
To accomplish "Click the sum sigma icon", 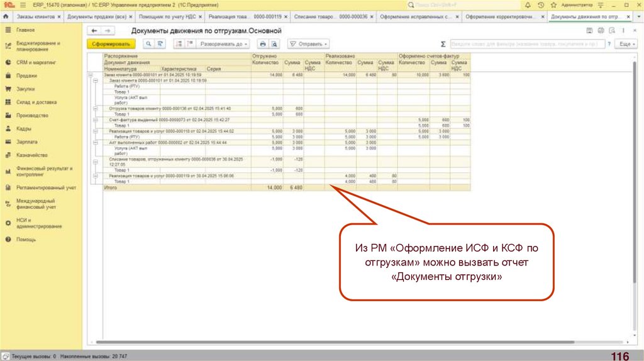I will point(443,44).
